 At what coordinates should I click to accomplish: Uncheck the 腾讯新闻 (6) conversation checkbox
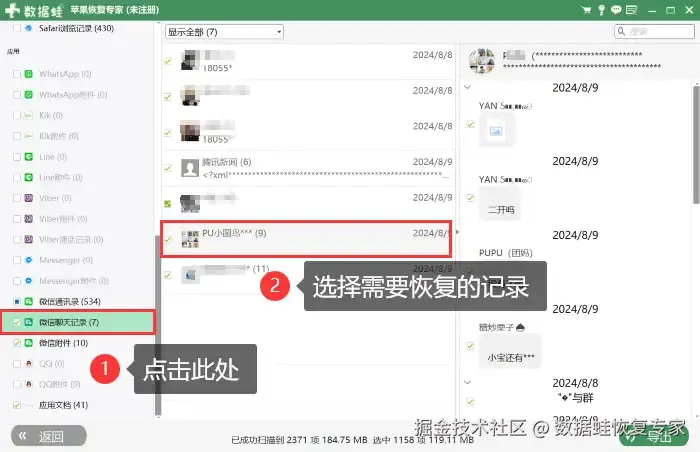pyautogui.click(x=167, y=168)
